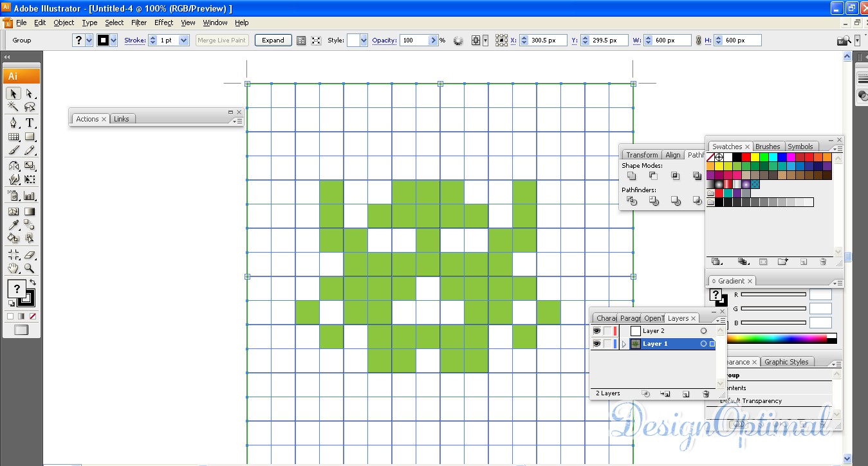
Task: Click target circle of Layer 1
Action: [x=703, y=344]
